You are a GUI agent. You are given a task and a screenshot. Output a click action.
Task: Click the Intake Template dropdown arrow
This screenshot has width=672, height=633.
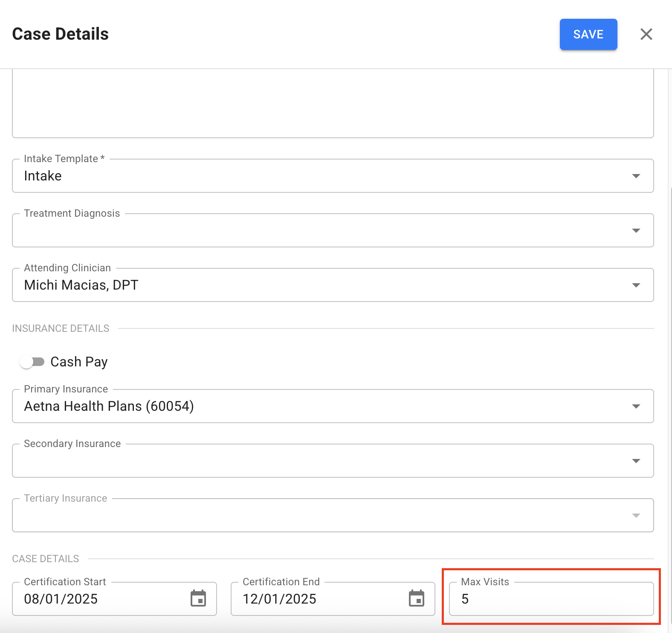(x=636, y=176)
